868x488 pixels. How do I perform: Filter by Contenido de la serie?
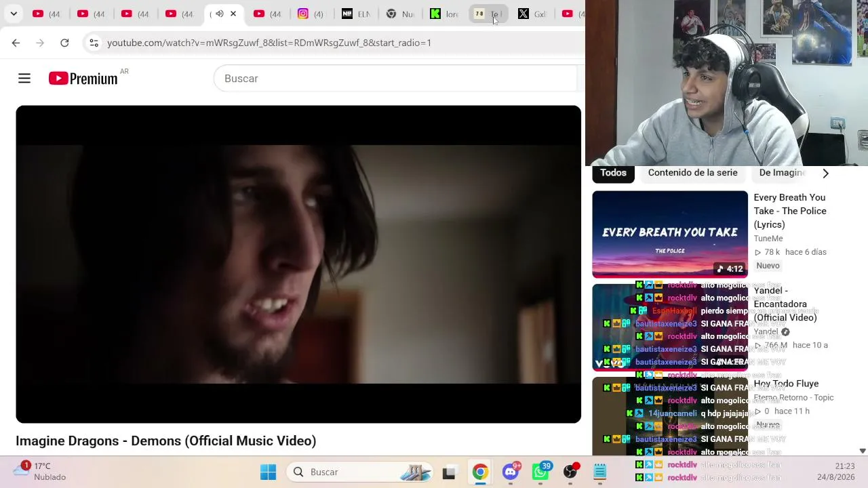[692, 173]
